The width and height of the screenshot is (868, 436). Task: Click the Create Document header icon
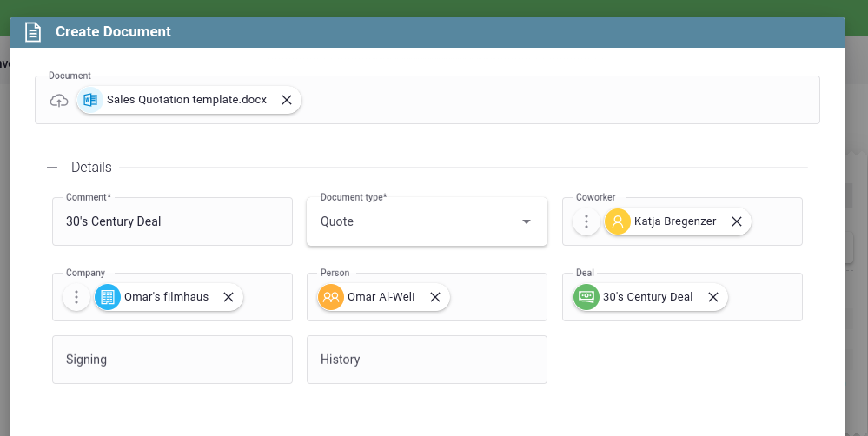tap(33, 32)
